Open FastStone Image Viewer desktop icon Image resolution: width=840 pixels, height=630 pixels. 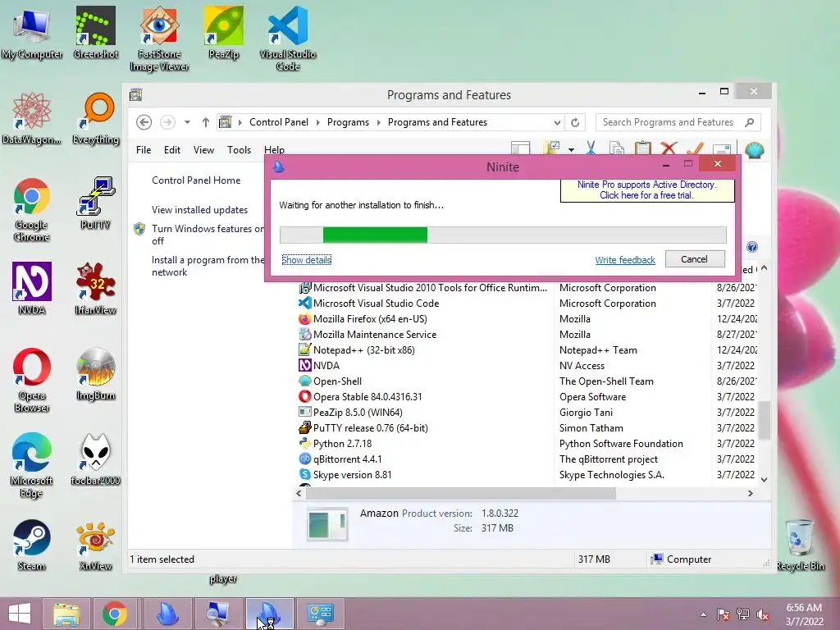[x=159, y=38]
